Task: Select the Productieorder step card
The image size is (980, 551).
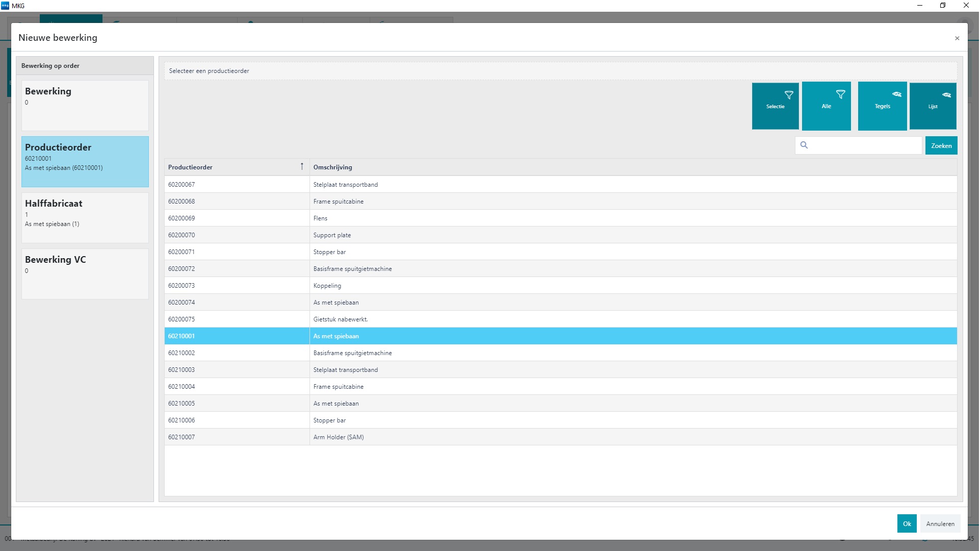Action: point(85,162)
